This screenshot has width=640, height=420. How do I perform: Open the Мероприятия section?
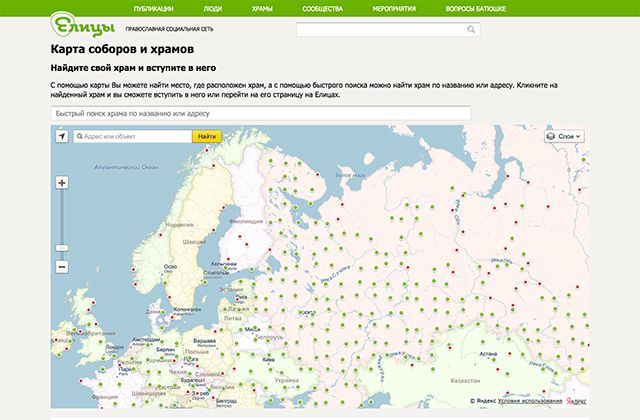[392, 8]
